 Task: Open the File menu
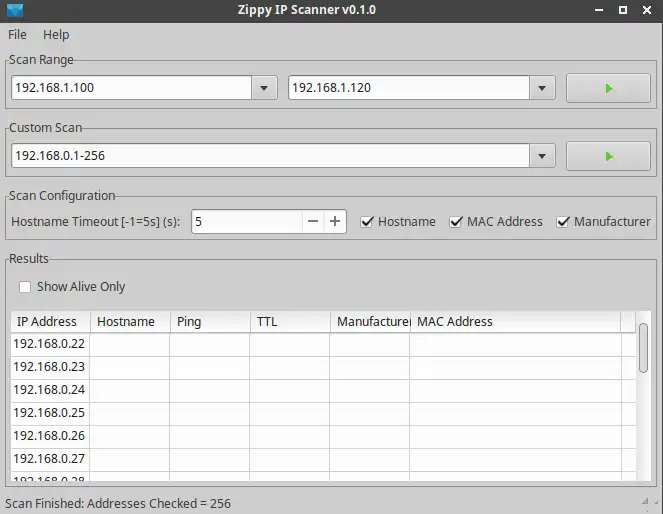point(17,35)
